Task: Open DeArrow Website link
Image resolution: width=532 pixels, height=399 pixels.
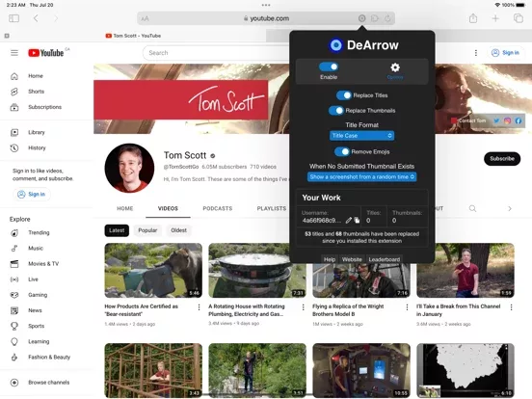Action: pos(352,259)
